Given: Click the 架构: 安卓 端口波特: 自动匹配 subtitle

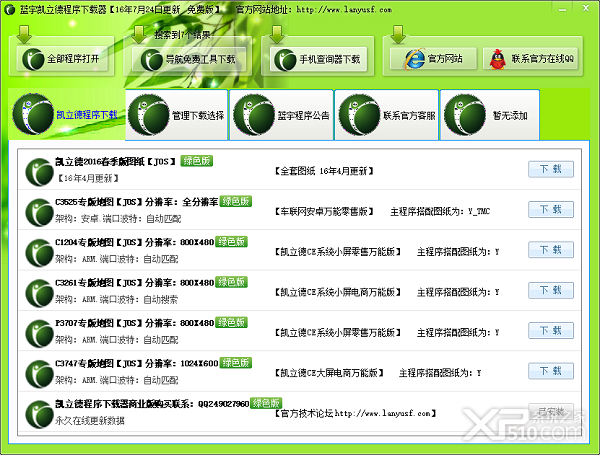Looking at the screenshot, I should 118,219.
